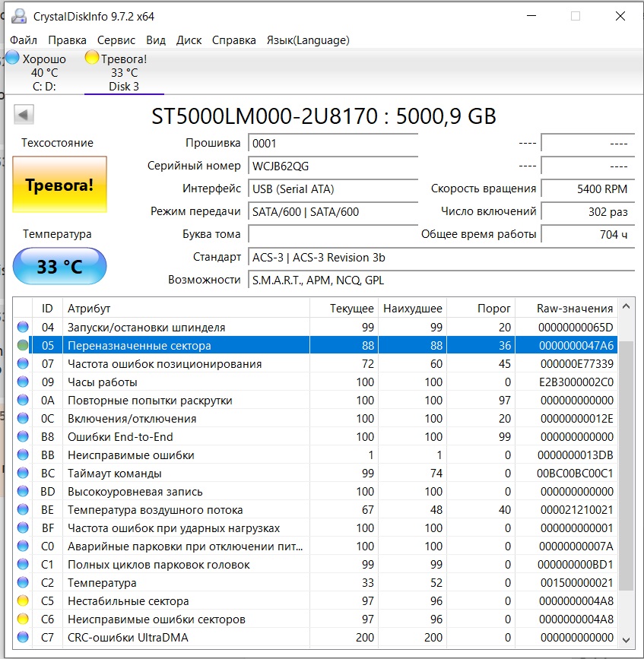Open the Файл menu
The width and height of the screenshot is (644, 659).
point(24,40)
